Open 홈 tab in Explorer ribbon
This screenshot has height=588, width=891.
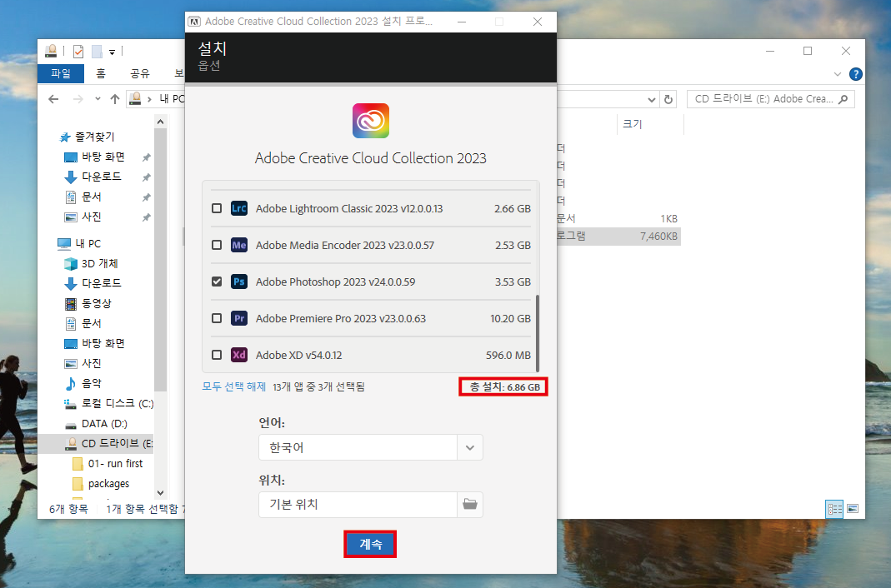tap(101, 74)
